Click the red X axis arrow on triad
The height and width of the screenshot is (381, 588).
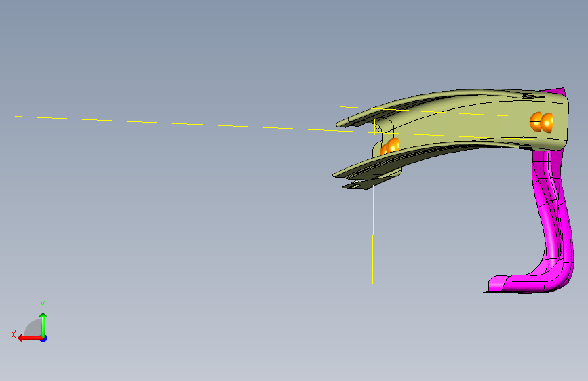[30, 338]
